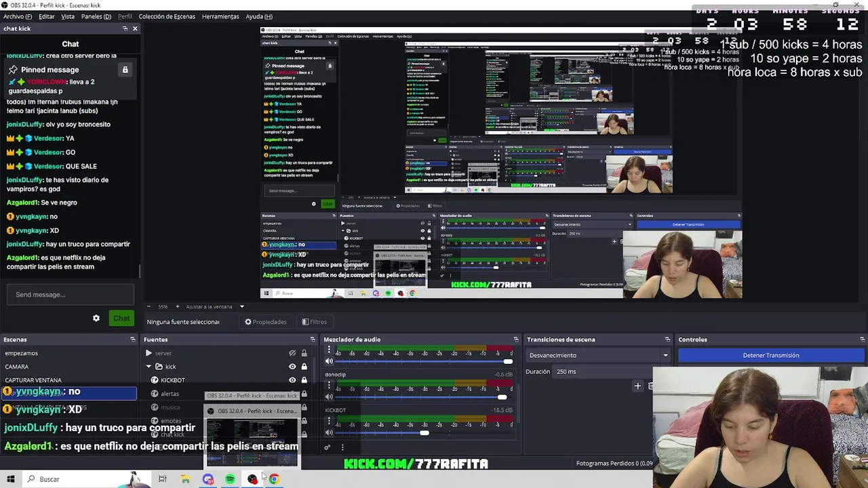Adjust the KICKBOT volume slider
The width and height of the screenshot is (868, 488).
[x=425, y=432]
